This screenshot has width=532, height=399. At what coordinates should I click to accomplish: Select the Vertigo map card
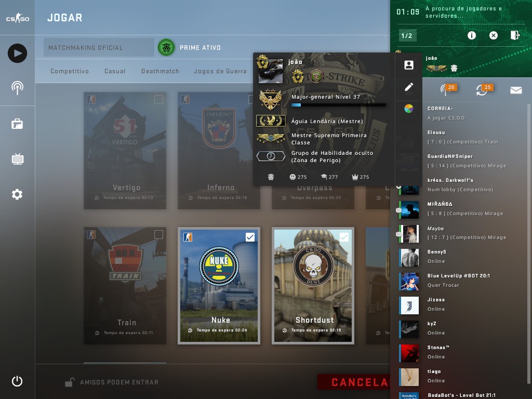pos(125,151)
